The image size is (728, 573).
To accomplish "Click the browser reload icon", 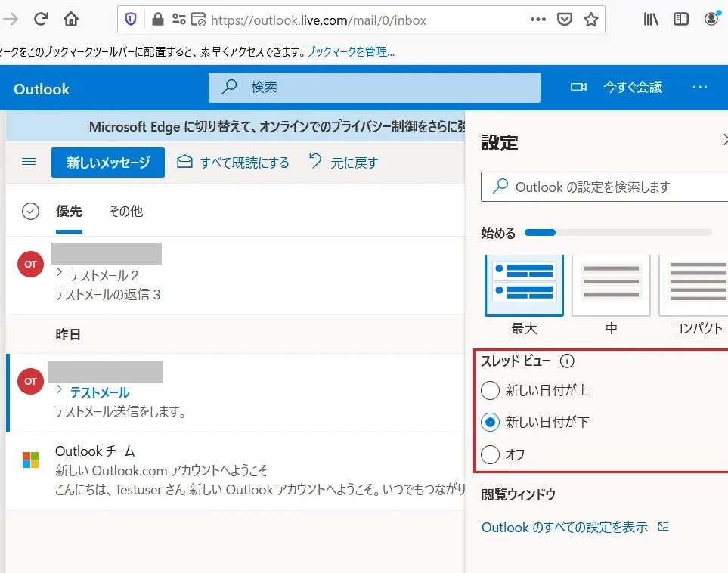I will (41, 20).
